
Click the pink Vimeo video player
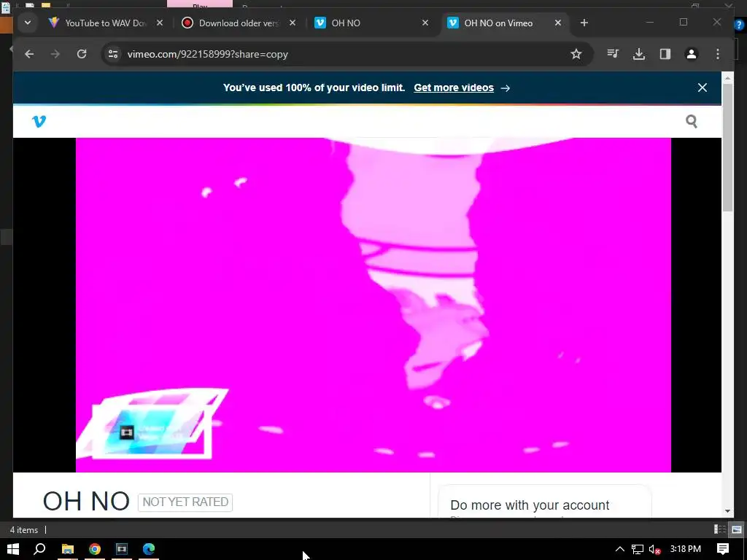pyautogui.click(x=373, y=305)
